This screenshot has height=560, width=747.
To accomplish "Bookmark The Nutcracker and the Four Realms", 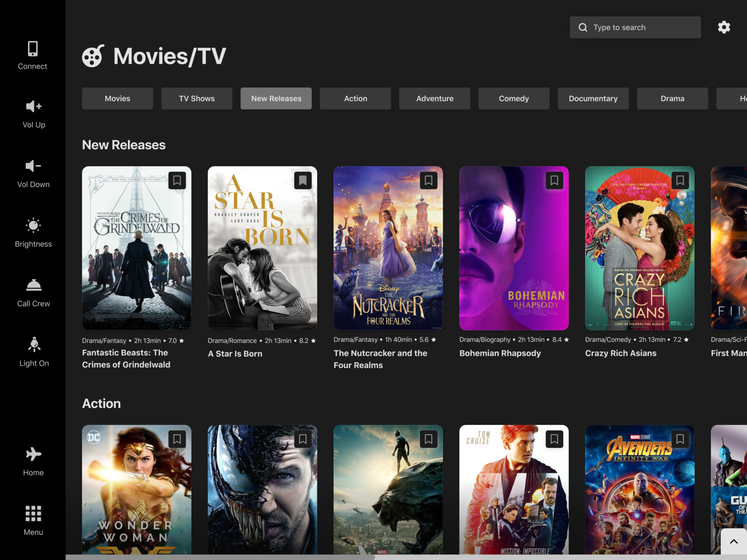I will 429,180.
